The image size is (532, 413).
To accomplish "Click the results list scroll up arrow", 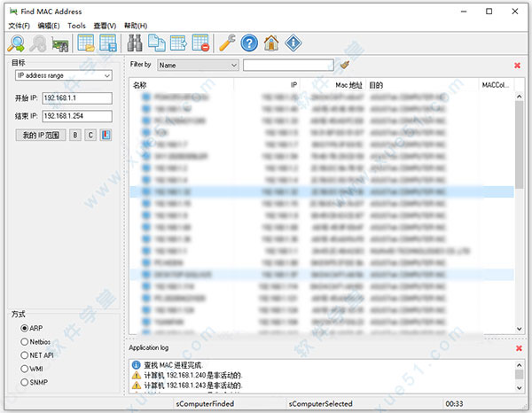I will click(519, 97).
